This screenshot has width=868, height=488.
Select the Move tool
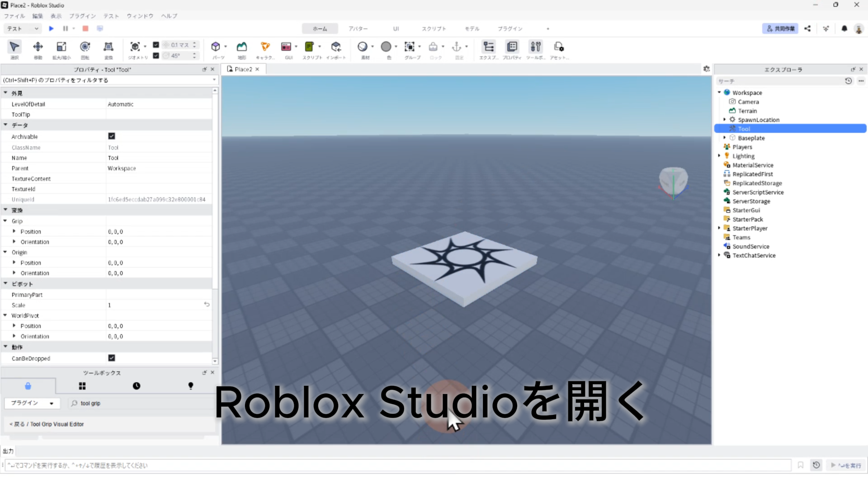pos(38,47)
